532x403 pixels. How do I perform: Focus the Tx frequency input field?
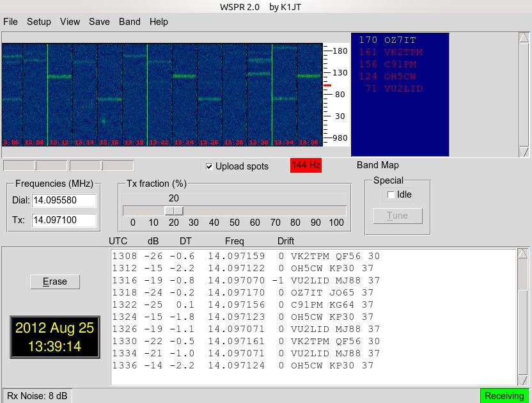pyautogui.click(x=63, y=220)
